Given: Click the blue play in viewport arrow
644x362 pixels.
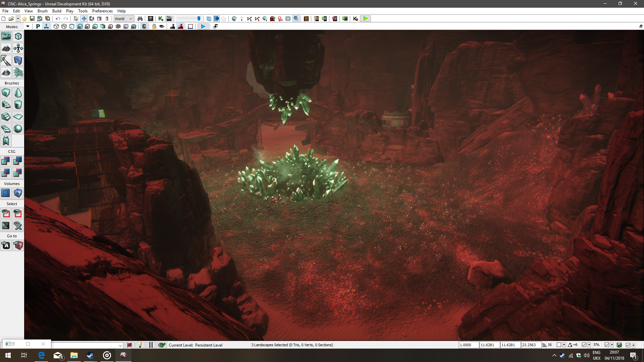Looking at the screenshot, I should pos(203,26).
